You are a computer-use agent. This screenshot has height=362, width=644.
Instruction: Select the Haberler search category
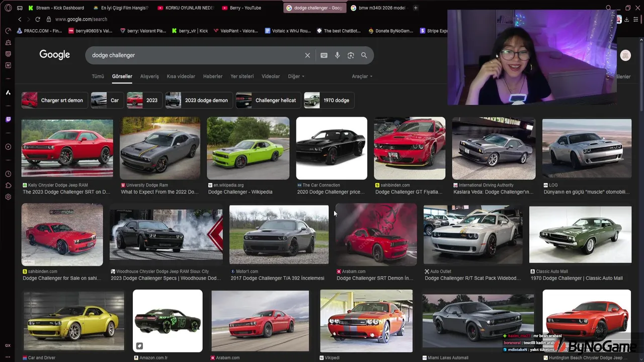(x=213, y=76)
